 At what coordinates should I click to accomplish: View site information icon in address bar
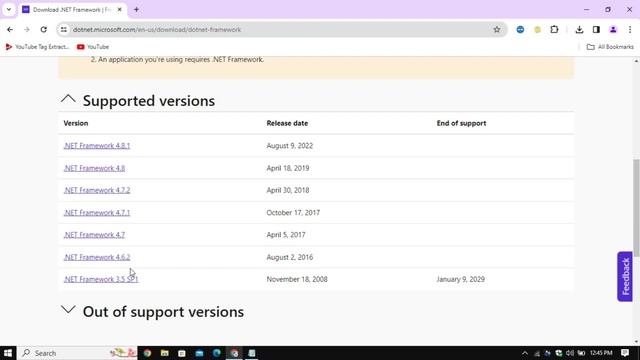(64, 29)
